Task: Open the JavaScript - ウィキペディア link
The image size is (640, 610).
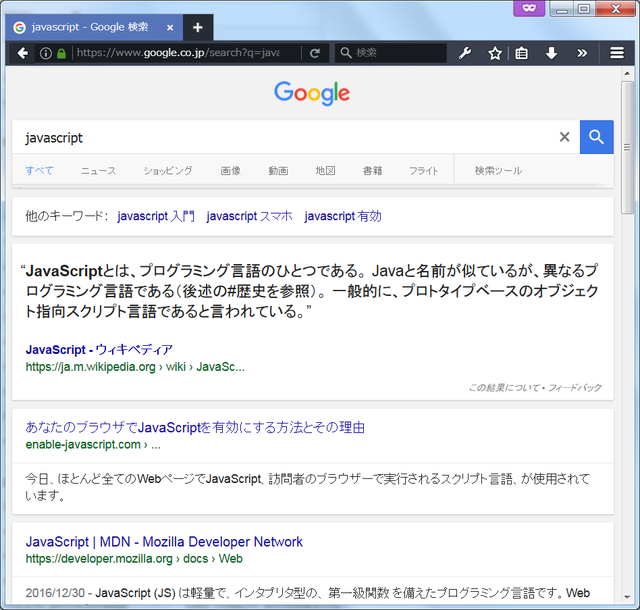Action: pyautogui.click(x=99, y=350)
